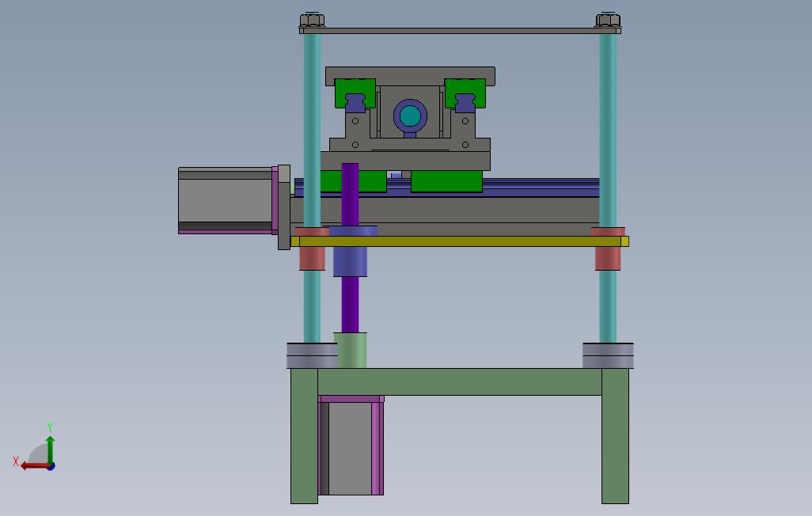Click the teal shaft end in bearing block
This screenshot has width=812, height=516.
click(410, 116)
